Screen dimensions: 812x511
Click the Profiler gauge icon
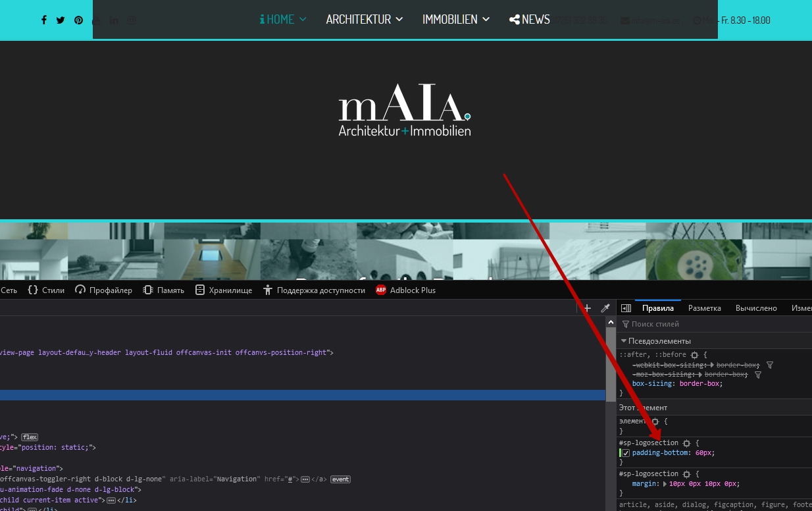click(80, 290)
